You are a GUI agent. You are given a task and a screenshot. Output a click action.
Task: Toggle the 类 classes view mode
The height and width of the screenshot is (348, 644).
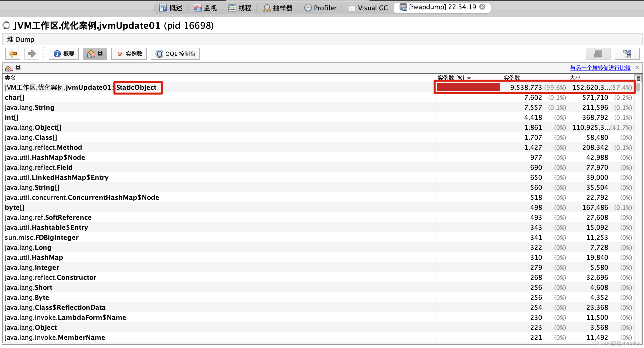95,53
